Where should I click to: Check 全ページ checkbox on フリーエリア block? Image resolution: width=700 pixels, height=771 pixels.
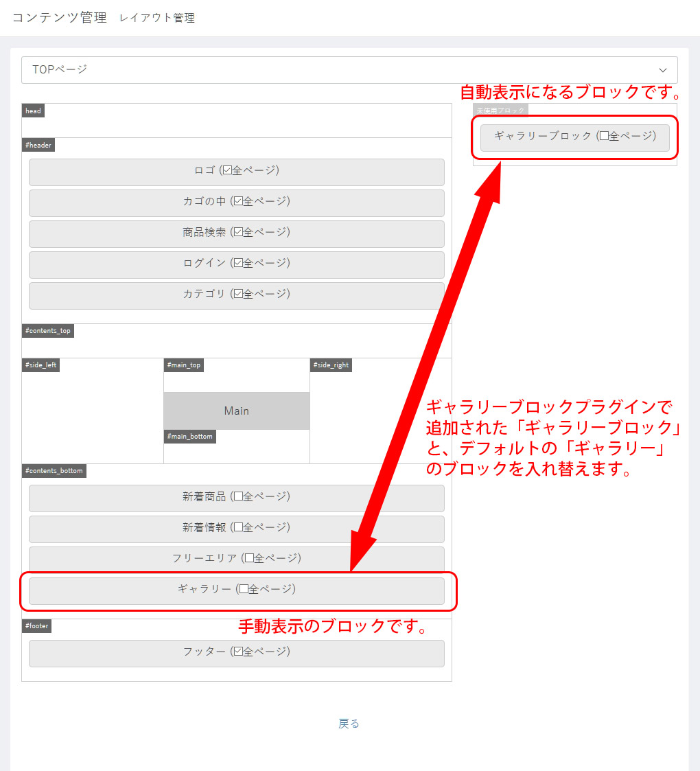249,558
